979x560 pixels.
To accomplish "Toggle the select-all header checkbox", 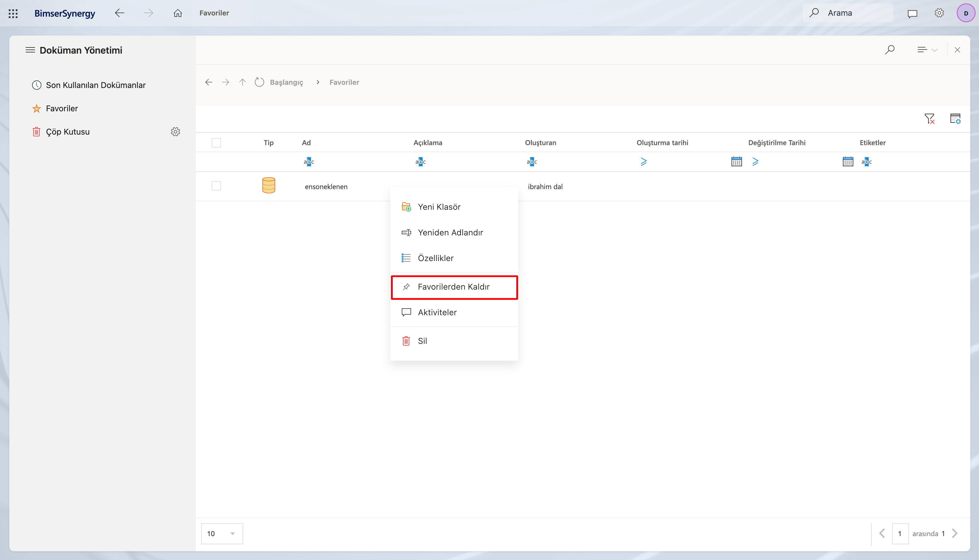I will click(216, 143).
